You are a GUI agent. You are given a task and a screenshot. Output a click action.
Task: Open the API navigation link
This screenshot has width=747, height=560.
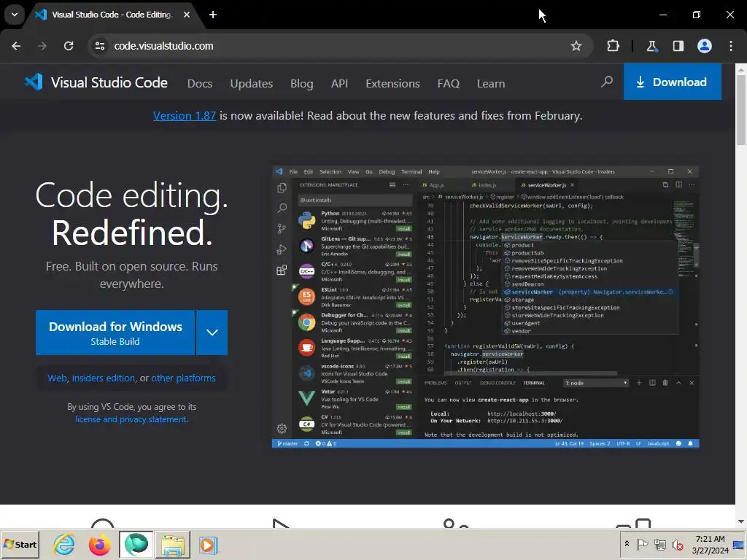coord(339,83)
